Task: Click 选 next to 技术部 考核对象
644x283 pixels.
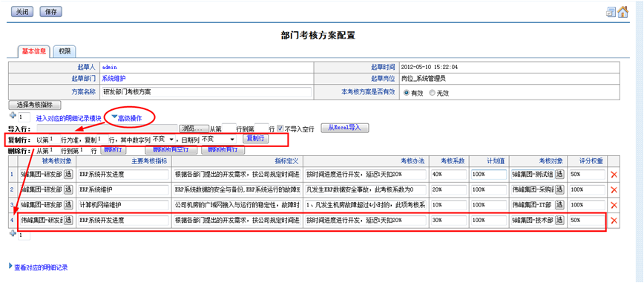Action: coord(559,220)
